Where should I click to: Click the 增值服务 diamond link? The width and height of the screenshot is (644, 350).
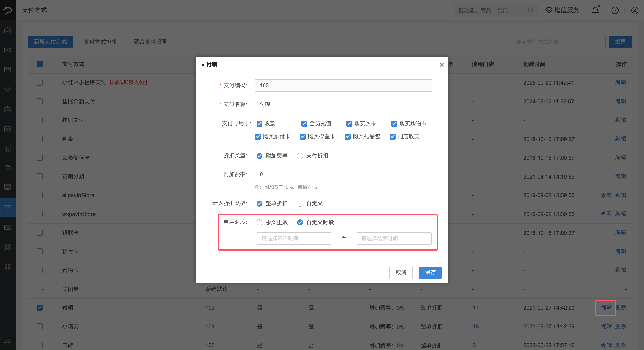tap(562, 10)
